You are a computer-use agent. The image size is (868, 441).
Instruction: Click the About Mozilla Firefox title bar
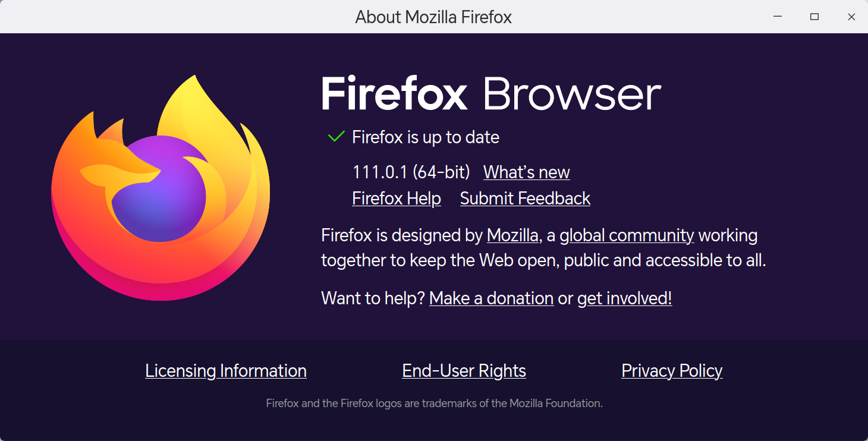pos(433,17)
